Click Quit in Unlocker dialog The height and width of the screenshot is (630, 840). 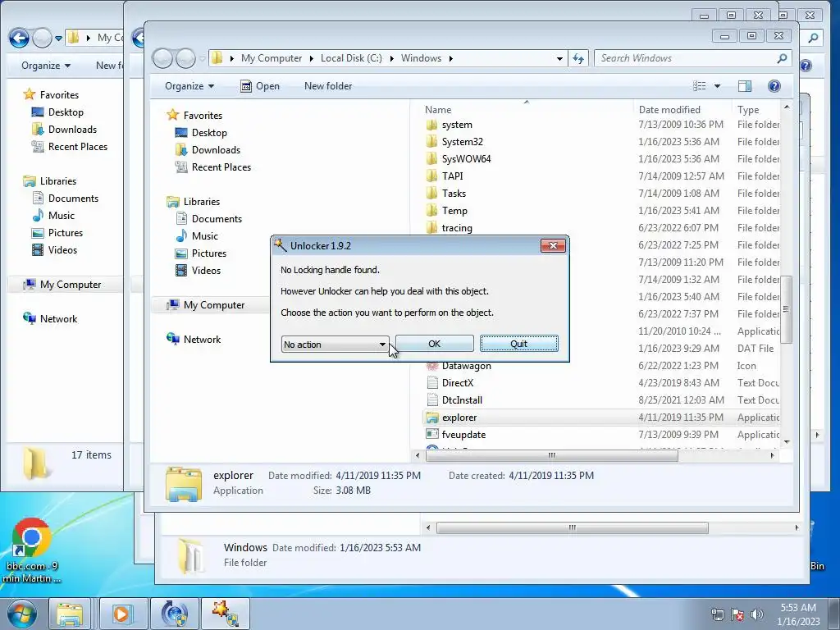518,344
